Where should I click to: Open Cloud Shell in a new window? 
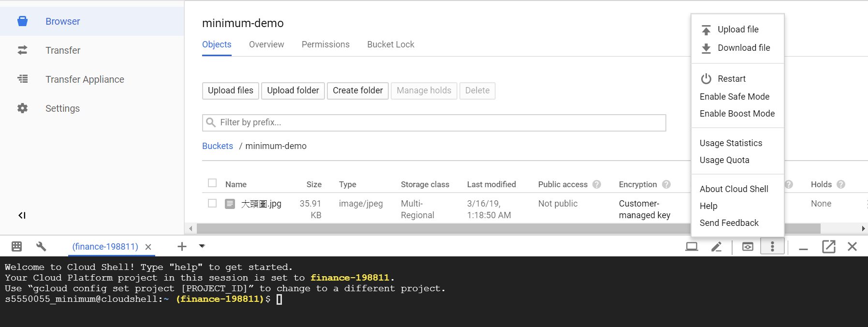pos(828,247)
